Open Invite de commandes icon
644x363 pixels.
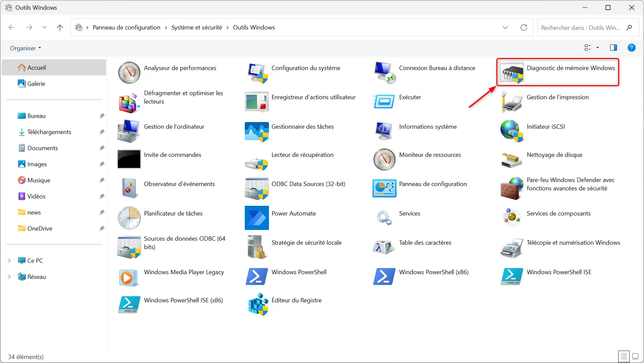point(129,159)
